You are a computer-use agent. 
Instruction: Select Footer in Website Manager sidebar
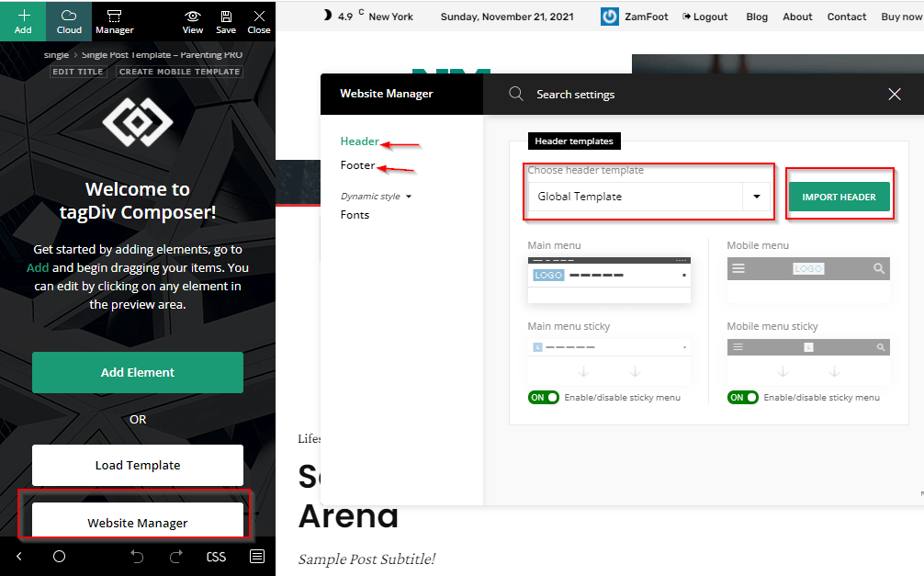point(357,165)
